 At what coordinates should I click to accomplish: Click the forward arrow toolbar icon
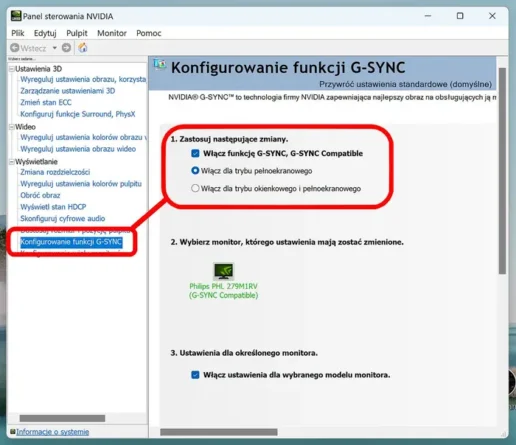(x=66, y=48)
